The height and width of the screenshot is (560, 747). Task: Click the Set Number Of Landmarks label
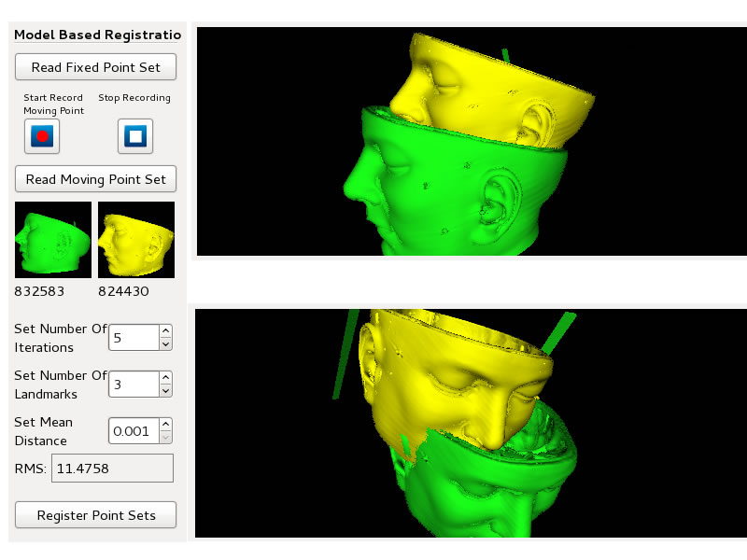click(x=61, y=385)
